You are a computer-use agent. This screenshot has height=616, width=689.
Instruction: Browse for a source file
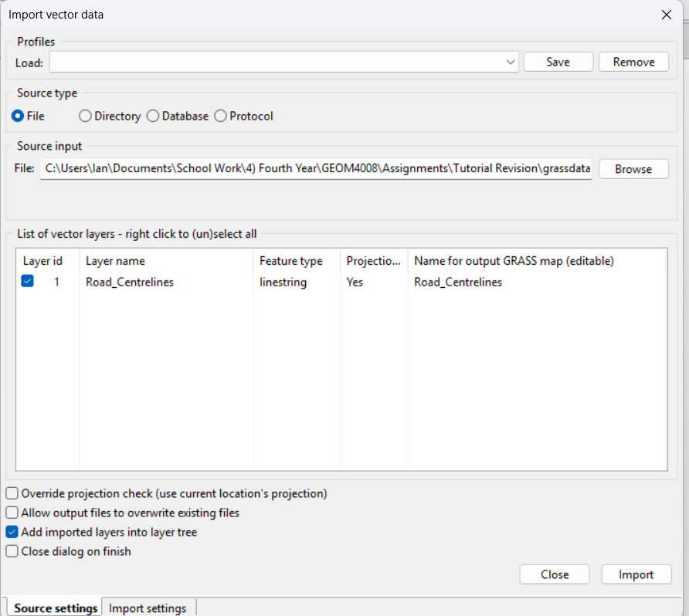click(x=633, y=169)
